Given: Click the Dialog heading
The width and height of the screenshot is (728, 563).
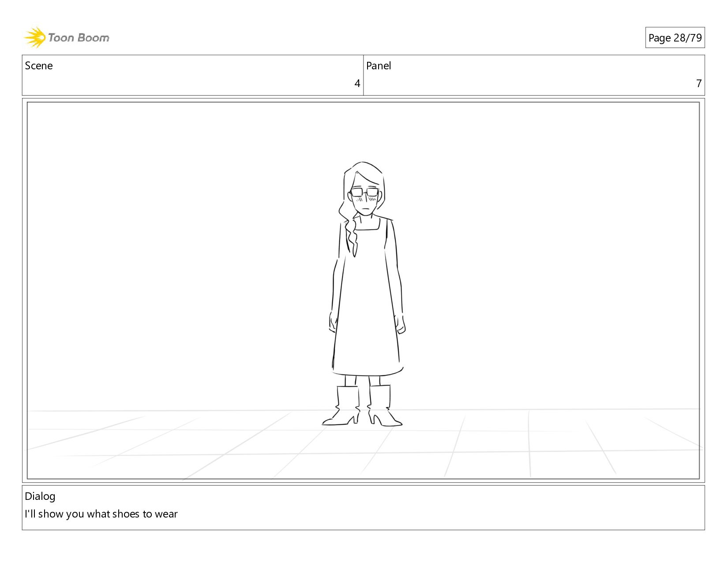Looking at the screenshot, I should click(40, 496).
